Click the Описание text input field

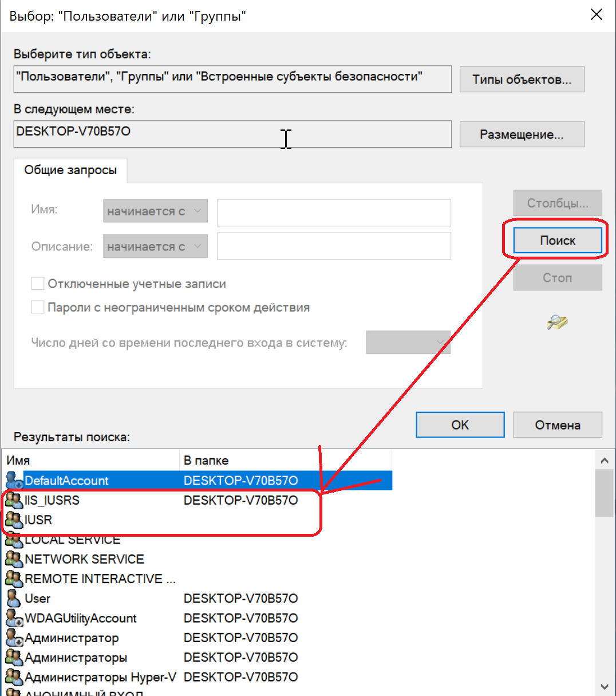(x=334, y=246)
